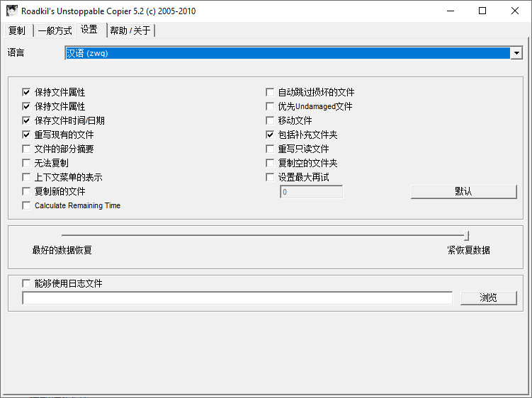The height and width of the screenshot is (398, 532).
Task: Toggle the 移动文件 checkbox
Action: tap(270, 120)
